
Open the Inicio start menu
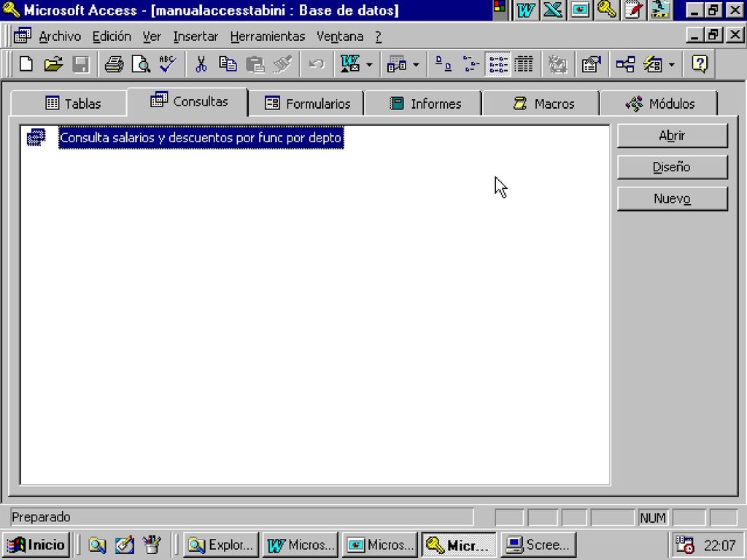(x=36, y=544)
